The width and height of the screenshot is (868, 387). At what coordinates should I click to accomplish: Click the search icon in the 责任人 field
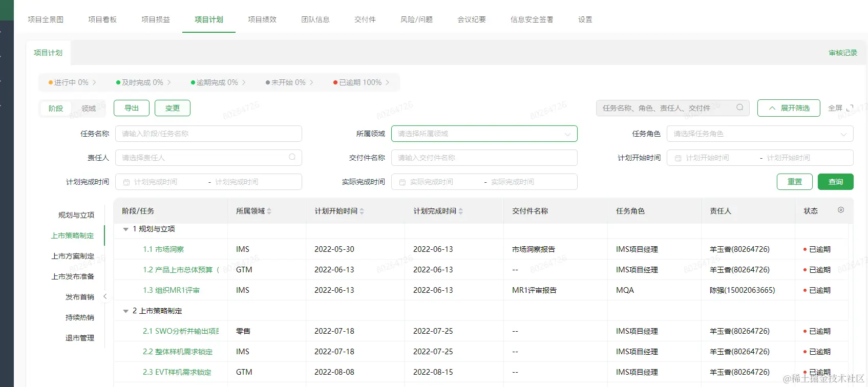pyautogui.click(x=292, y=157)
